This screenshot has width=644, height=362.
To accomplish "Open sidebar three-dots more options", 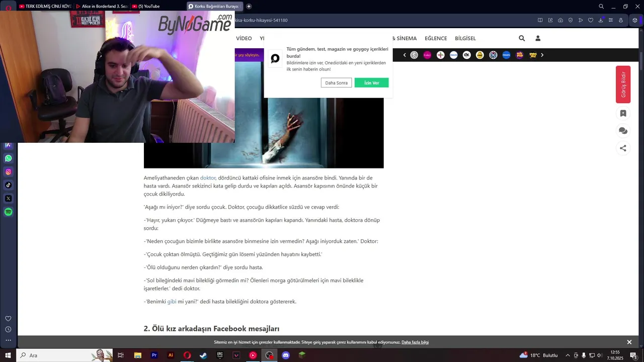I will [x=8, y=340].
